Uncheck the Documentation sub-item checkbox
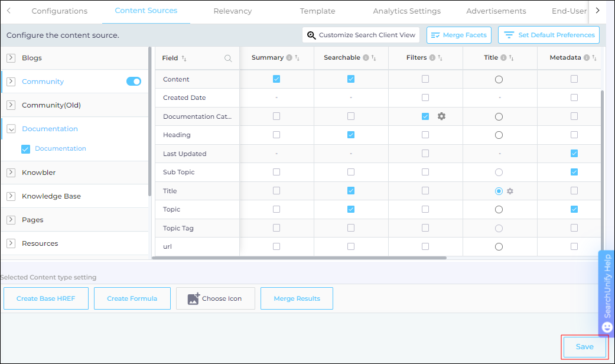Image resolution: width=615 pixels, height=364 pixels. (x=25, y=149)
